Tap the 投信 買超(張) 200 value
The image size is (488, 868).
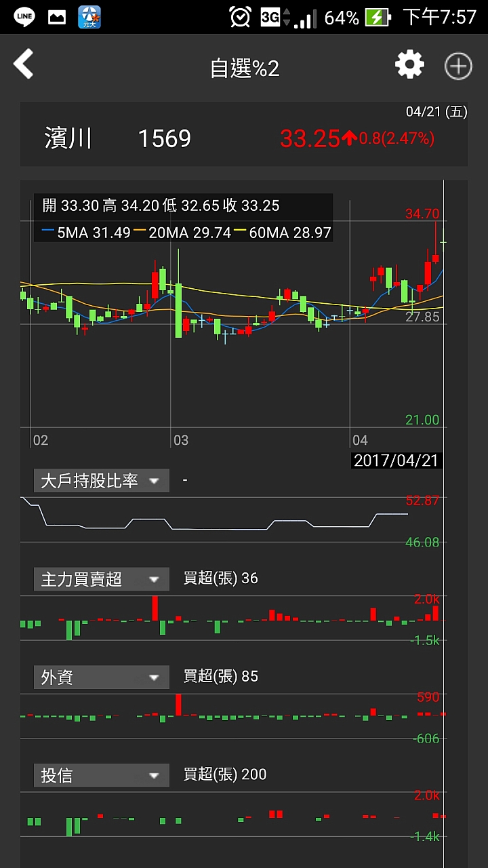(x=225, y=774)
